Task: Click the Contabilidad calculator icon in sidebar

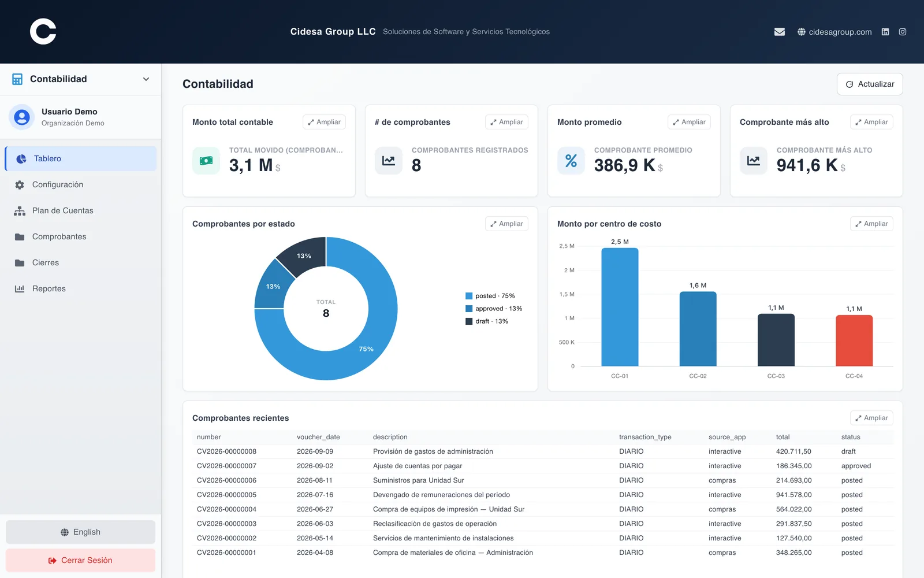Action: [17, 79]
